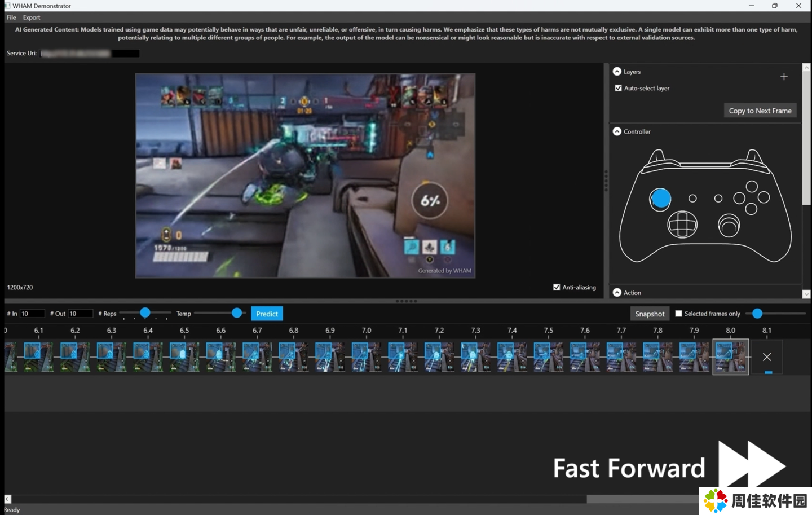This screenshot has height=515, width=812.
Task: Click the left thumbstick on the controller
Action: 660,199
